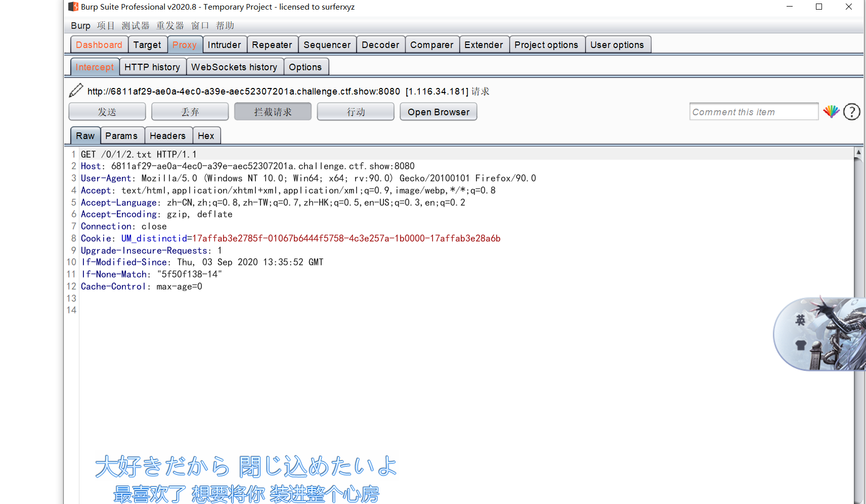Click 丢弃 to drop the request
Viewport: 866px width, 504px height.
coord(190,111)
